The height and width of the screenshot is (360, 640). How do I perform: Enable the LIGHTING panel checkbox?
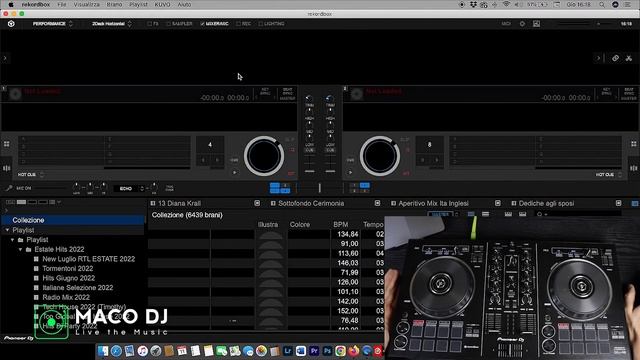(x=260, y=24)
